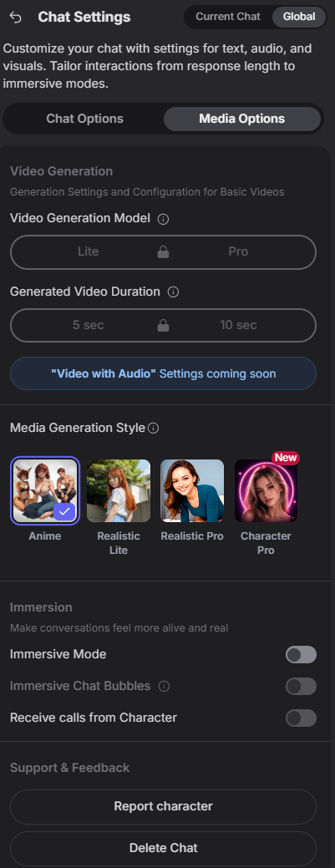This screenshot has width=335, height=868.
Task: Switch to Current Chat scope
Action: pyautogui.click(x=227, y=17)
